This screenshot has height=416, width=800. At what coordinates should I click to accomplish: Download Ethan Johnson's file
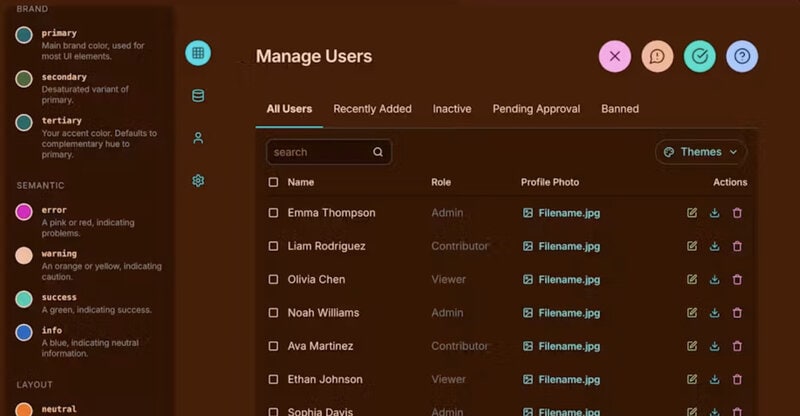point(714,379)
